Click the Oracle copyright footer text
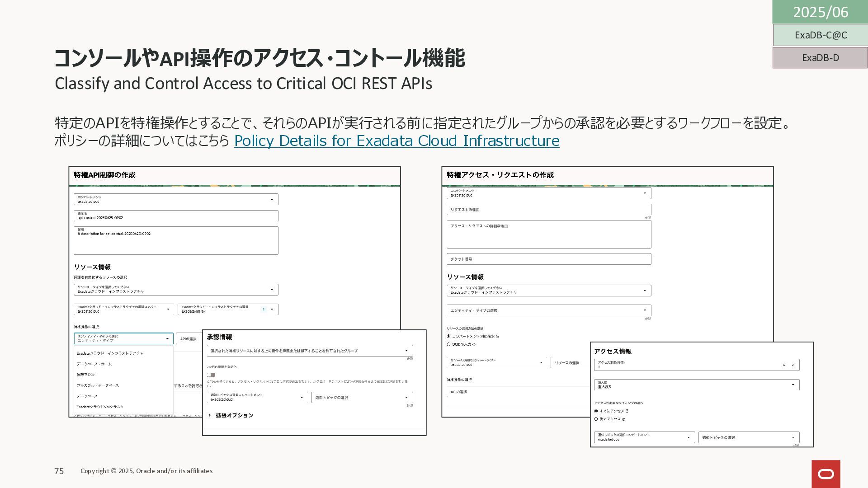 (146, 471)
